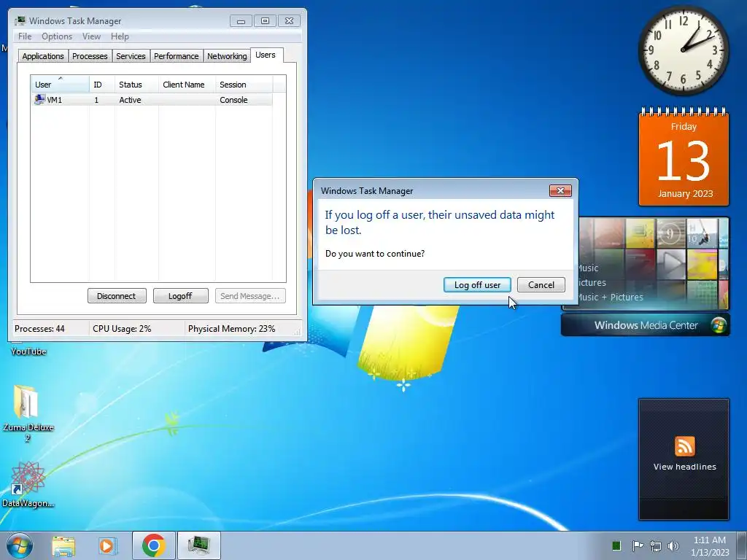
Task: Click the Send Message button
Action: 250,296
